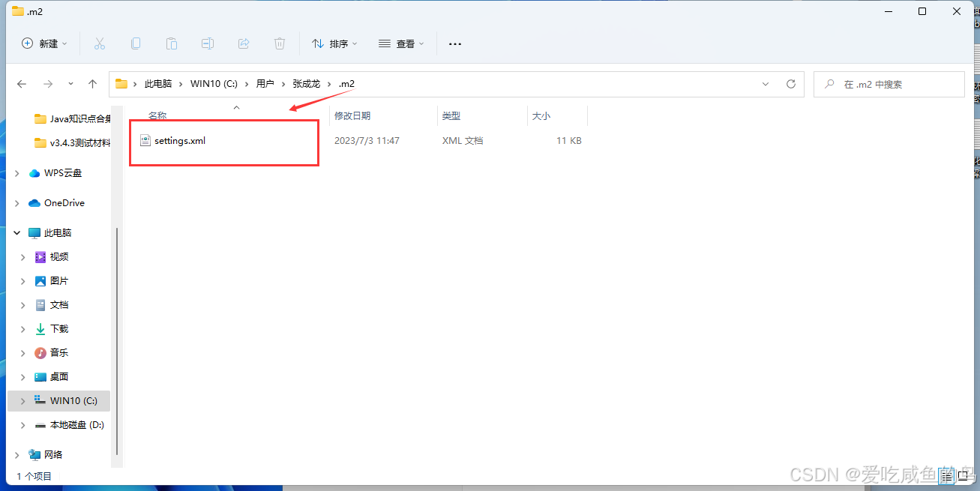This screenshot has width=980, height=491.
Task: Click the 网络 network icon
Action: pyautogui.click(x=34, y=455)
